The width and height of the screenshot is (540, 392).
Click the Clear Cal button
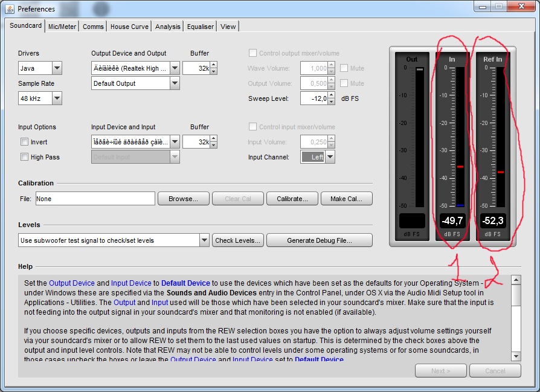tap(238, 199)
